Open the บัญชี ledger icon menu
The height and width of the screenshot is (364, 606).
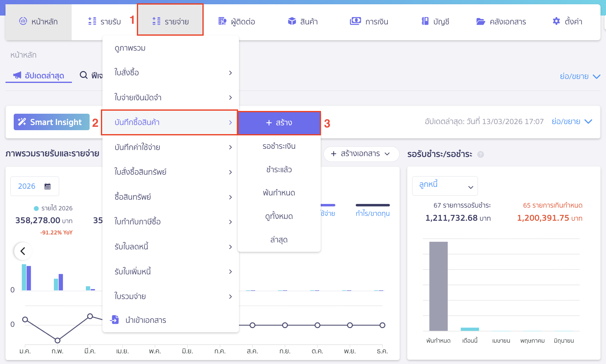[x=425, y=21]
